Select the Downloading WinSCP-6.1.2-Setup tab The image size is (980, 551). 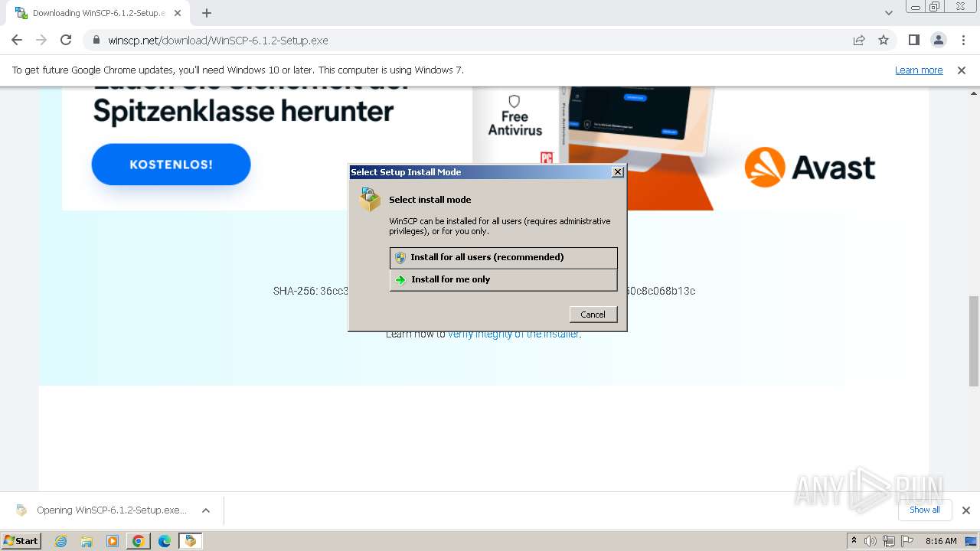pos(98,13)
